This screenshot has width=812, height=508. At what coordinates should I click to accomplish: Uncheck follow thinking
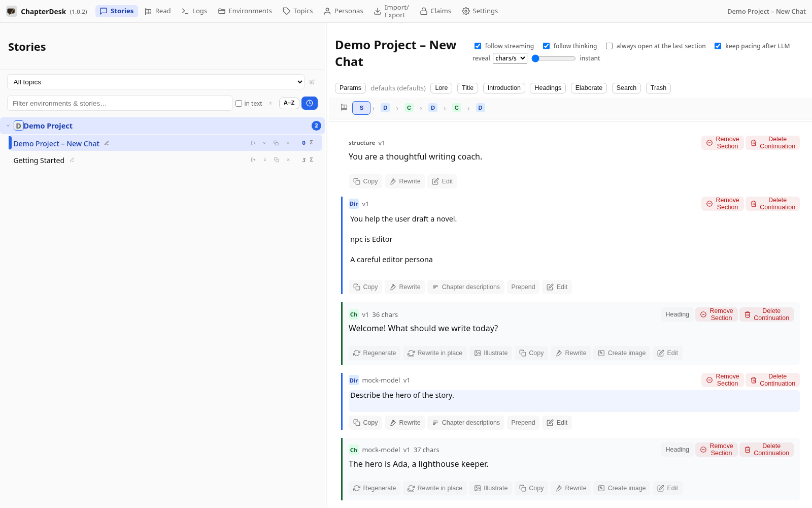pos(546,46)
